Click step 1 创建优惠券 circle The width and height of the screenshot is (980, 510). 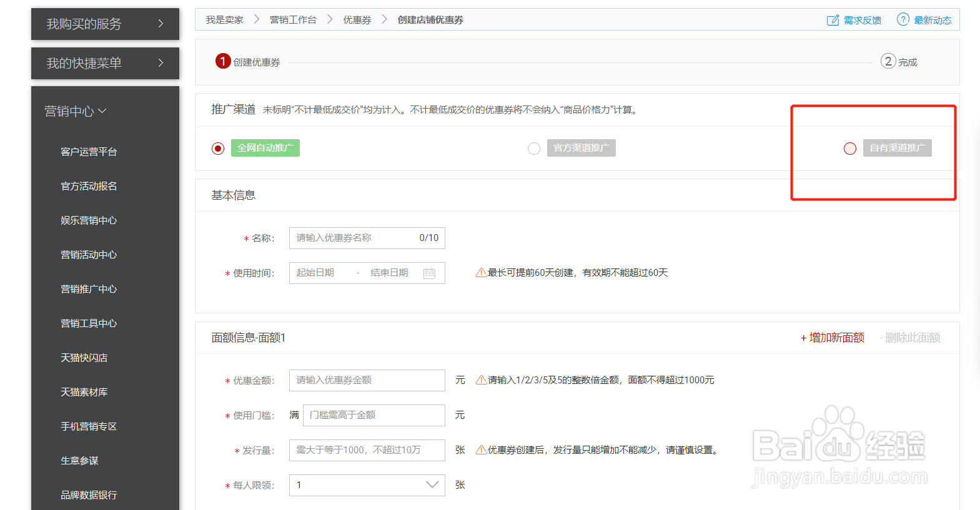(x=223, y=61)
